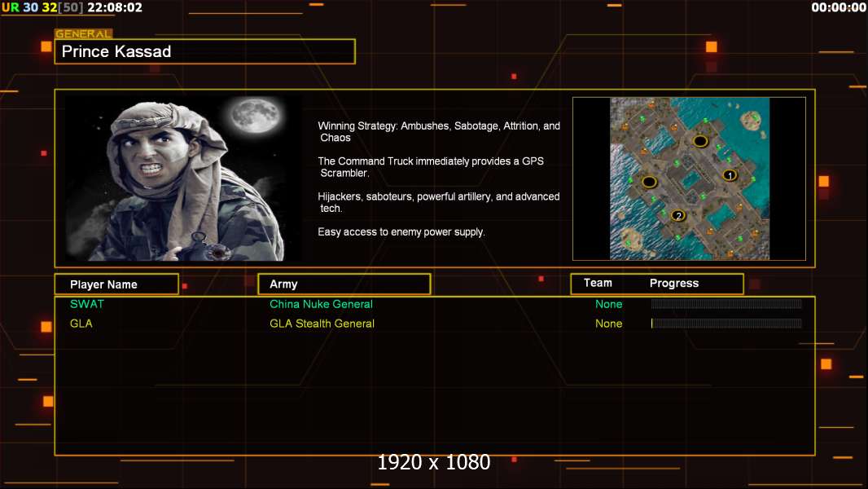This screenshot has width=868, height=489.
Task: Click the Hijackers, saboteurs description text
Action: click(438, 202)
